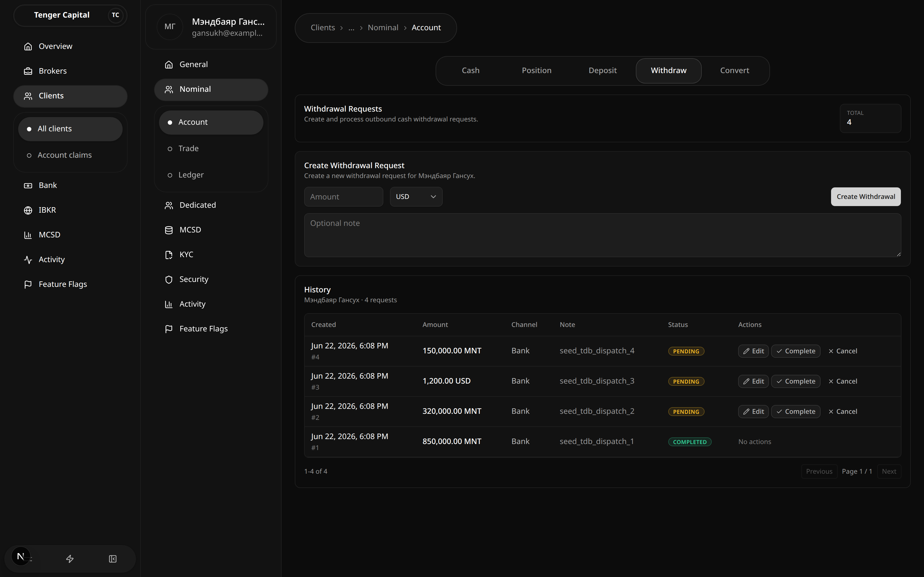The height and width of the screenshot is (577, 924).
Task: Click the KYC document icon
Action: click(x=169, y=255)
